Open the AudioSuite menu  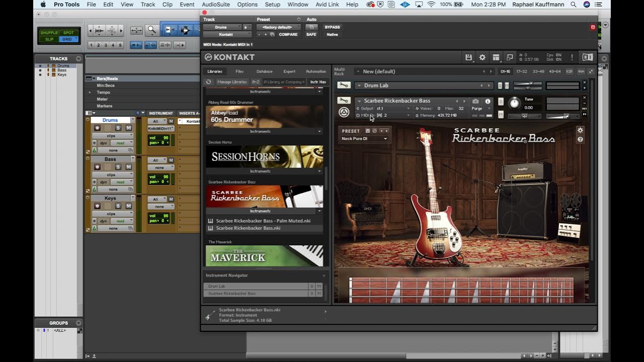(215, 5)
